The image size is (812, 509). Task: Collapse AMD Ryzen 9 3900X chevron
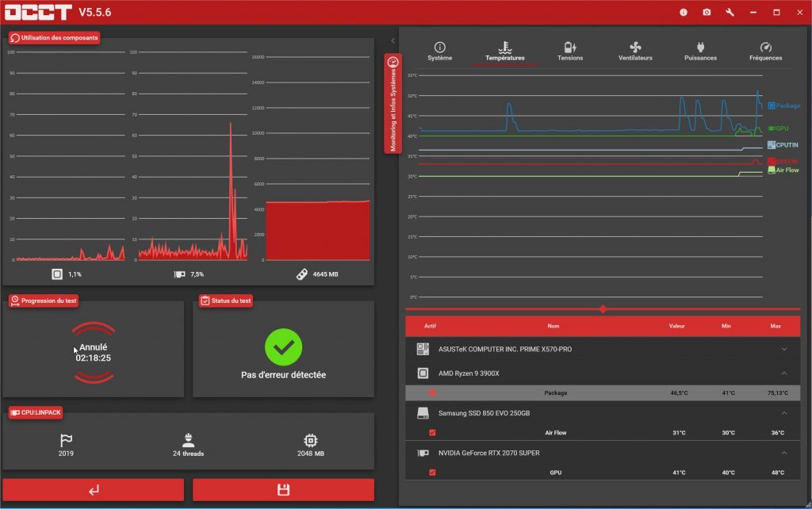pyautogui.click(x=784, y=373)
